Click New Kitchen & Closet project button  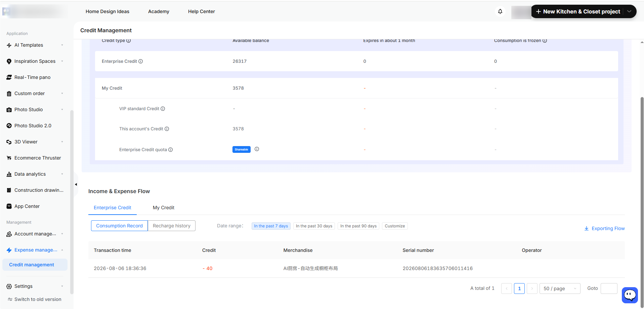[x=578, y=11]
